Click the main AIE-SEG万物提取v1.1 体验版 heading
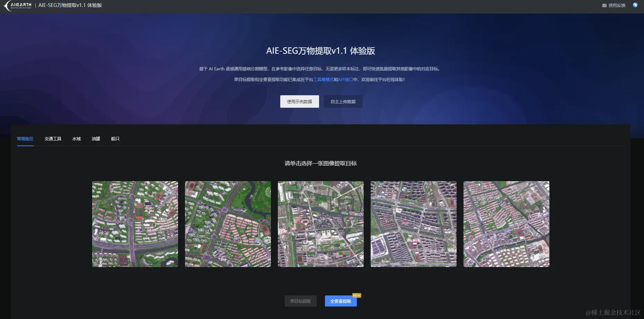The width and height of the screenshot is (644, 319). pos(320,51)
